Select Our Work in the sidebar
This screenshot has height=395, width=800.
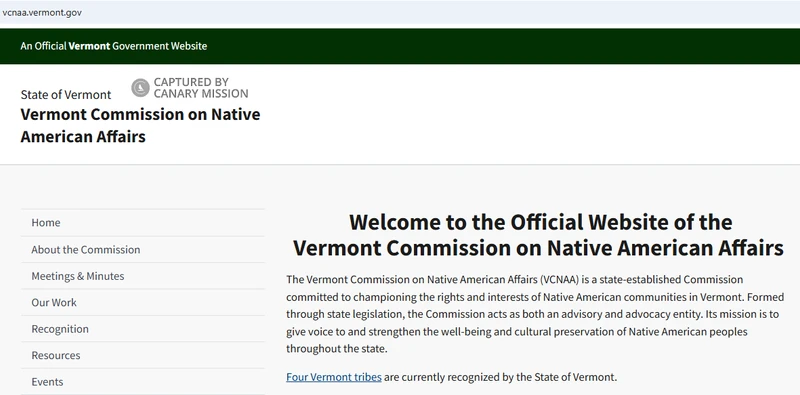tap(143, 303)
